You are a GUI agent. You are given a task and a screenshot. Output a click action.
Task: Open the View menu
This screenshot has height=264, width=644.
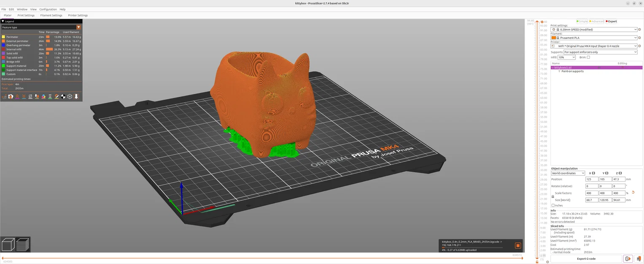[33, 9]
